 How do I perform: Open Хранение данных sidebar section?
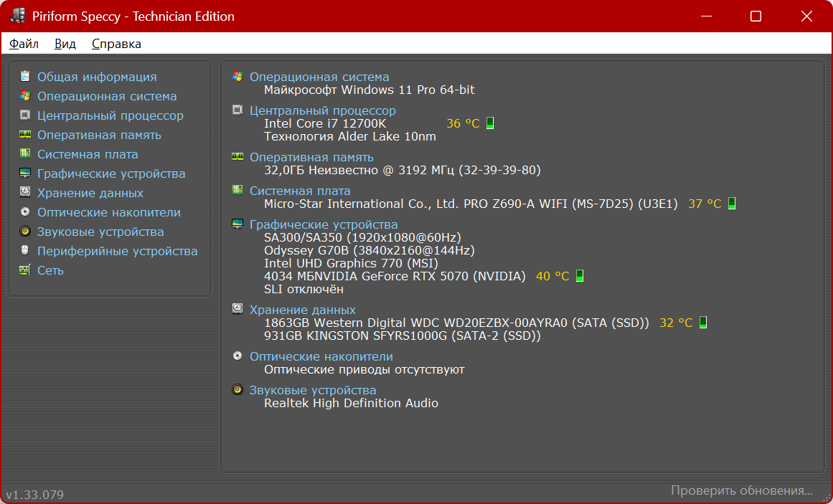pyautogui.click(x=90, y=193)
